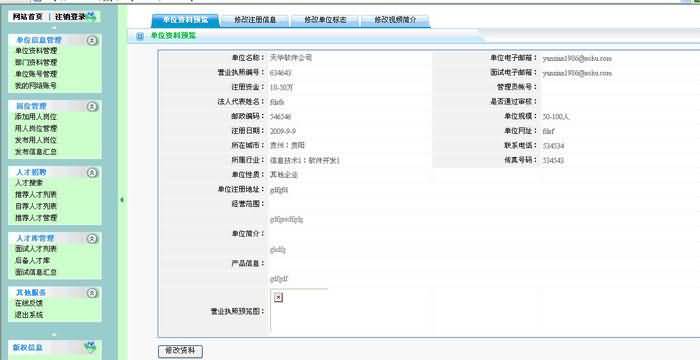Click 退出系统 under 其他服务

[29, 315]
